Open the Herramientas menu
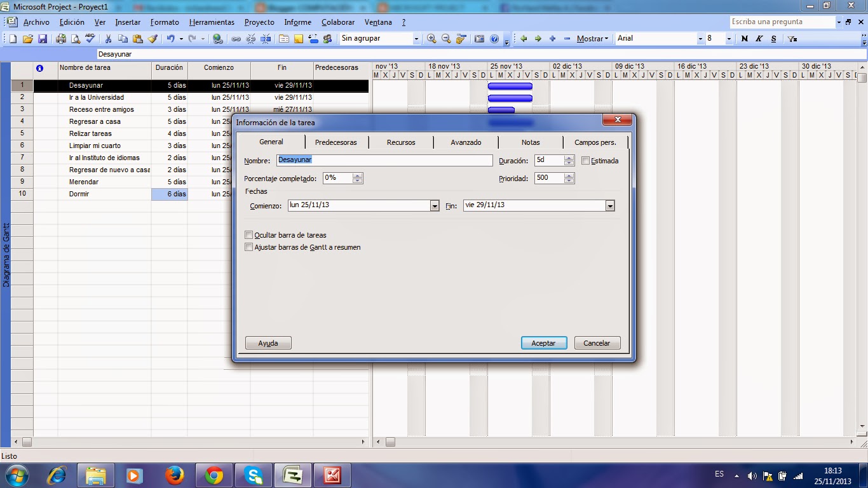This screenshot has height=488, width=868. [x=212, y=22]
